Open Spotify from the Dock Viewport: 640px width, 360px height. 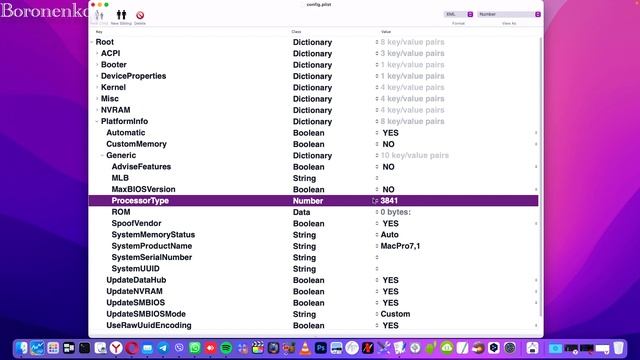[226, 348]
